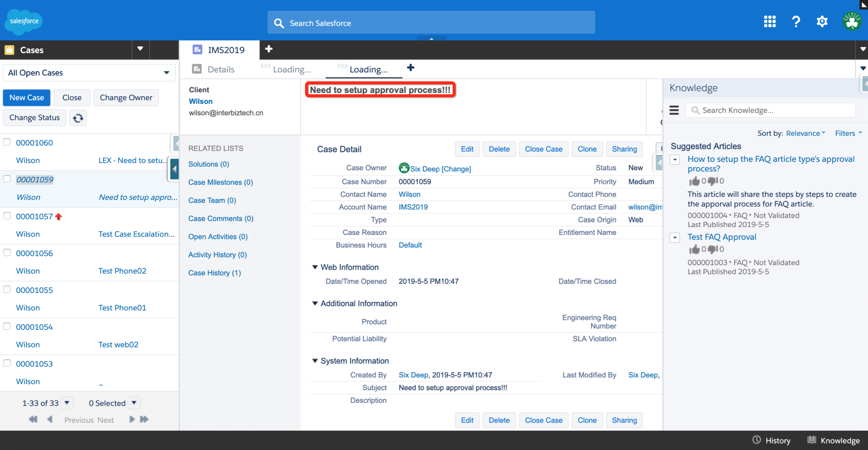Go to first page of cases
The width and height of the screenshot is (868, 450).
33,419
